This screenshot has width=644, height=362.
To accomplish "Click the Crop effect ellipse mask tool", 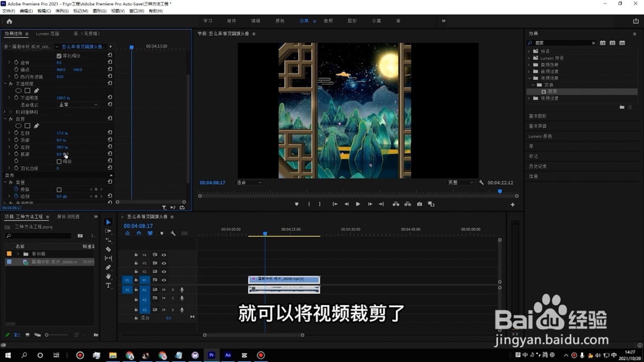I will tap(19, 126).
